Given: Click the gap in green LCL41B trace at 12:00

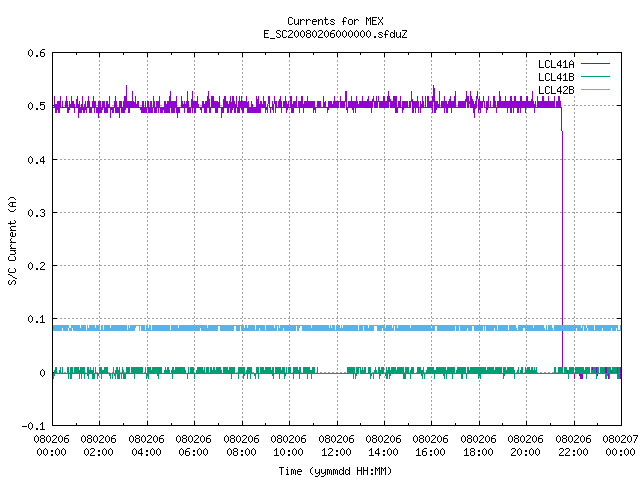Looking at the screenshot, I should [333, 372].
